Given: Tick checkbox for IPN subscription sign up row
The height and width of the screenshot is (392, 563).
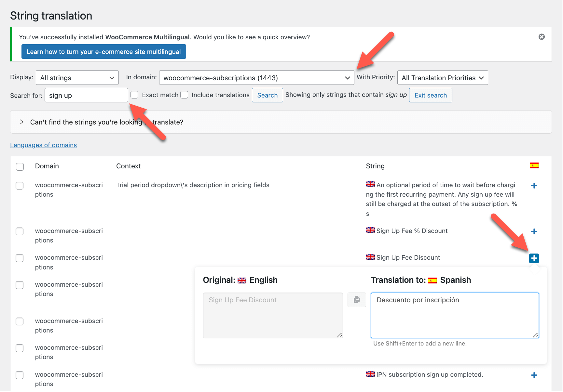Looking at the screenshot, I should [20, 375].
